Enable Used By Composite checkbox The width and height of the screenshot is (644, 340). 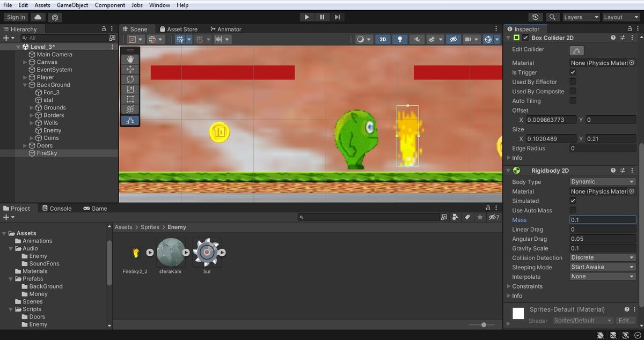coord(573,92)
